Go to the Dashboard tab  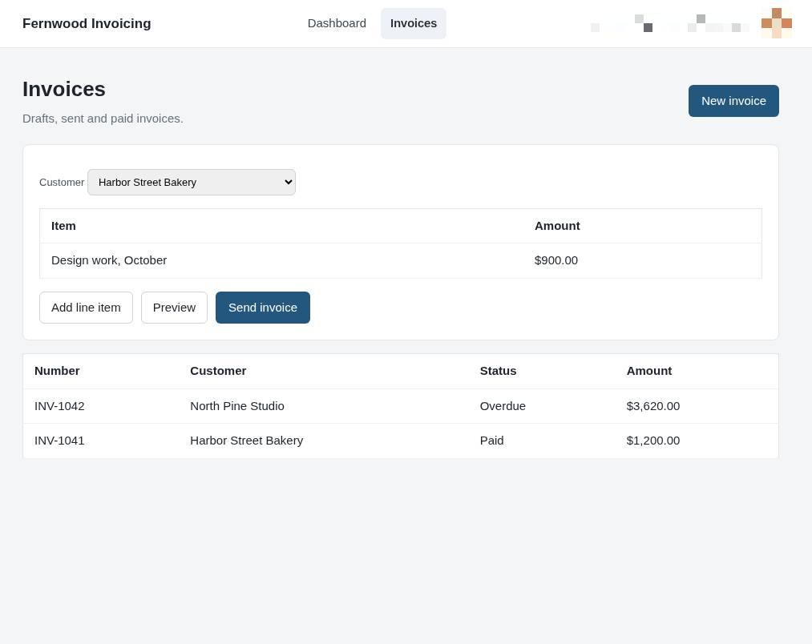click(x=337, y=23)
